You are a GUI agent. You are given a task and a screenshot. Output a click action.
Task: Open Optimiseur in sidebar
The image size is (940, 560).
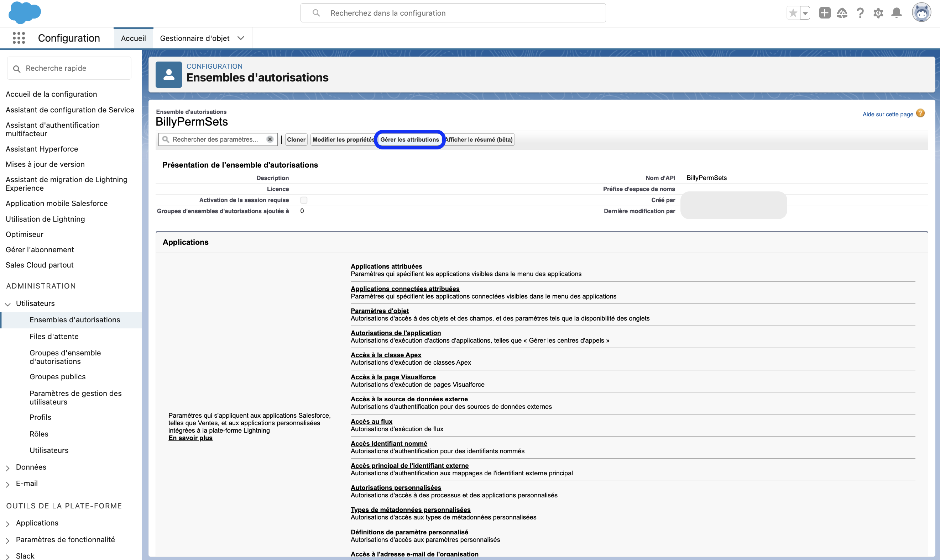pos(25,234)
